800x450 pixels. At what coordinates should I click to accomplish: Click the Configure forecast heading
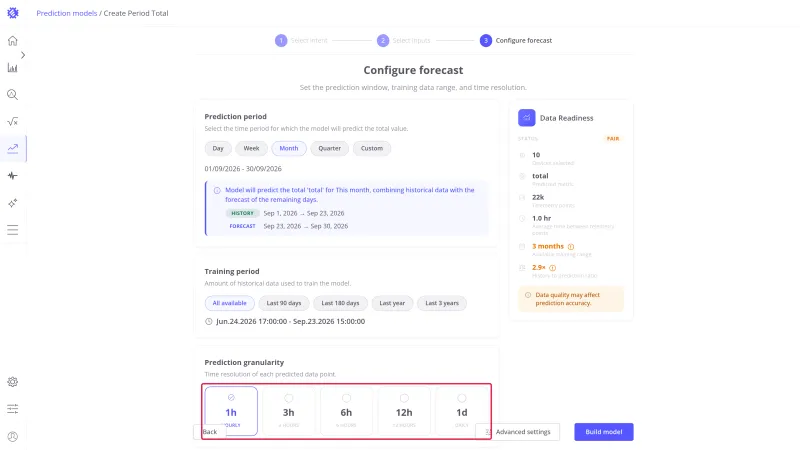tap(413, 70)
